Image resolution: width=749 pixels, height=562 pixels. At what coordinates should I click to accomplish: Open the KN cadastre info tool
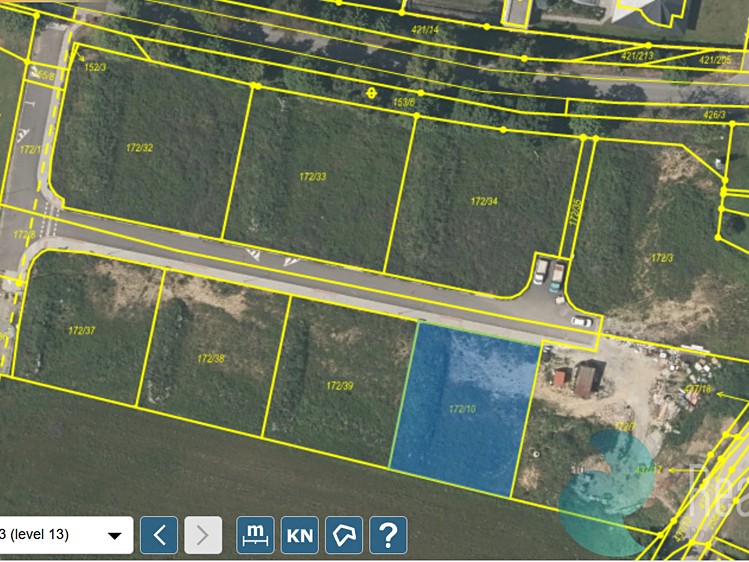point(300,535)
